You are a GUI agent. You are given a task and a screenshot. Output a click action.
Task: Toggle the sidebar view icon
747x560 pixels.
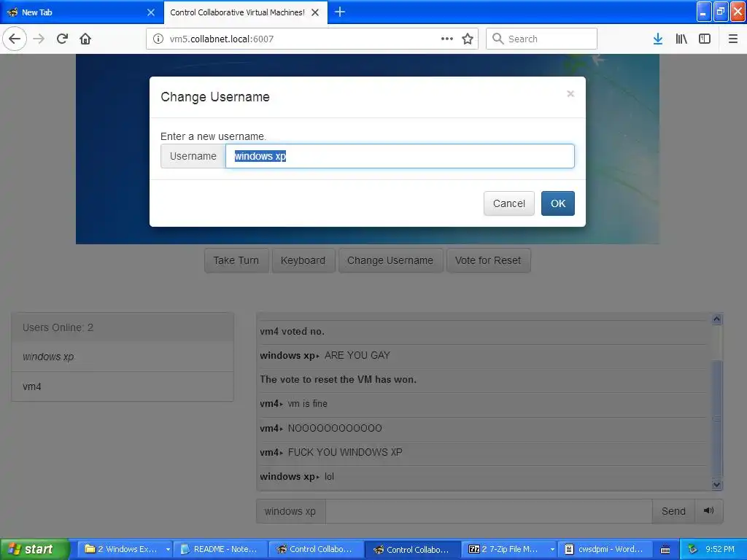click(x=705, y=39)
